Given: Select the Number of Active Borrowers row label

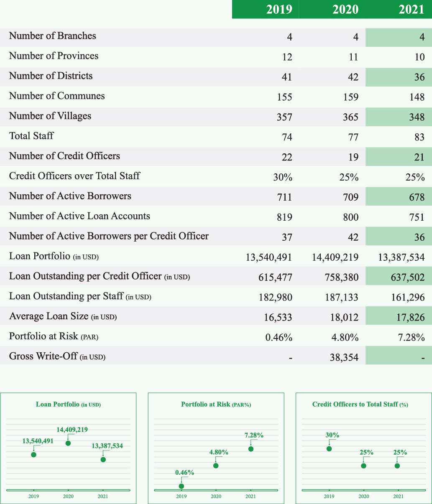Looking at the screenshot, I should (x=70, y=196).
